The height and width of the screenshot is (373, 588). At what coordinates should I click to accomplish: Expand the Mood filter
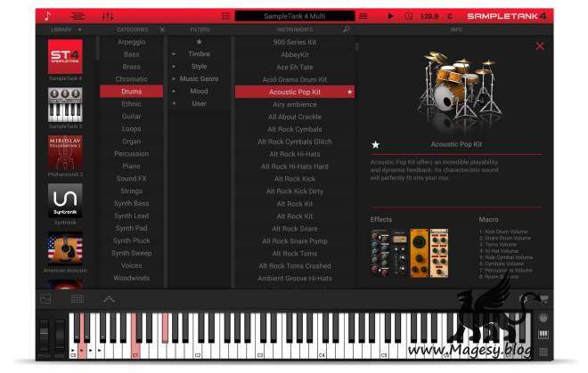pos(174,91)
